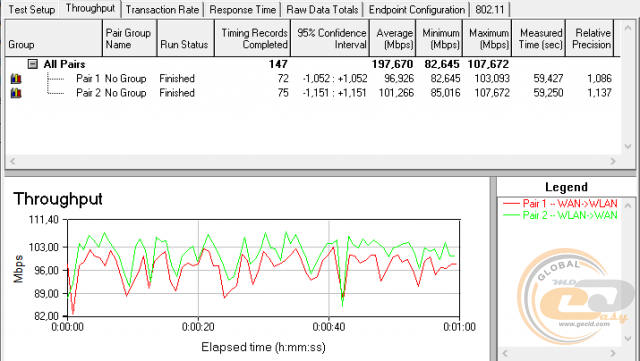Click Pair 2 timing records value 75
Screen dimensions: 640x361
[283, 93]
